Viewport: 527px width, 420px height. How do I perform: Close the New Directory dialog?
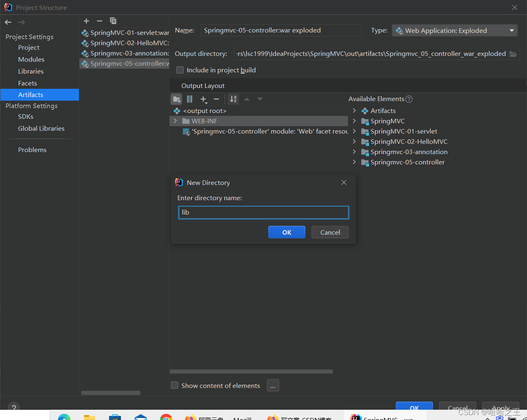pyautogui.click(x=344, y=182)
